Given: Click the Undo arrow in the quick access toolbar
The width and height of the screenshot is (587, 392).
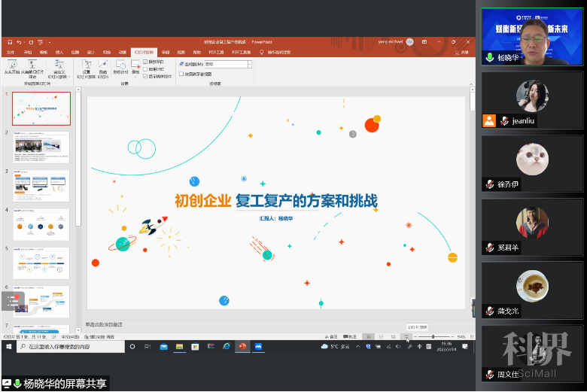Looking at the screenshot, I should pyautogui.click(x=19, y=42).
